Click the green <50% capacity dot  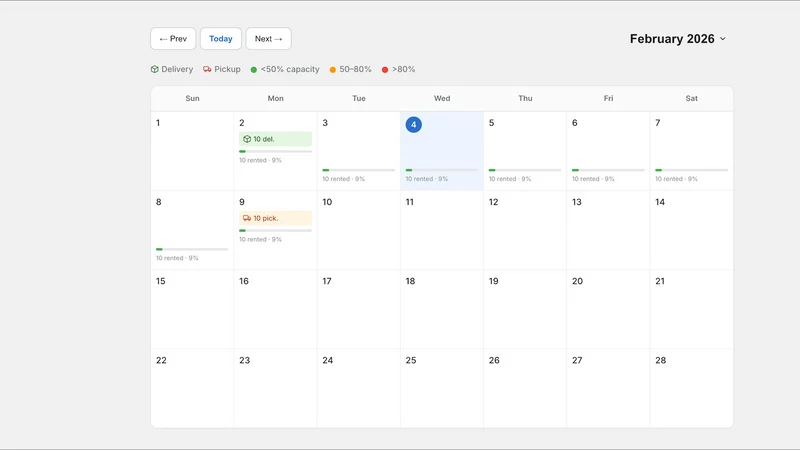pos(254,69)
